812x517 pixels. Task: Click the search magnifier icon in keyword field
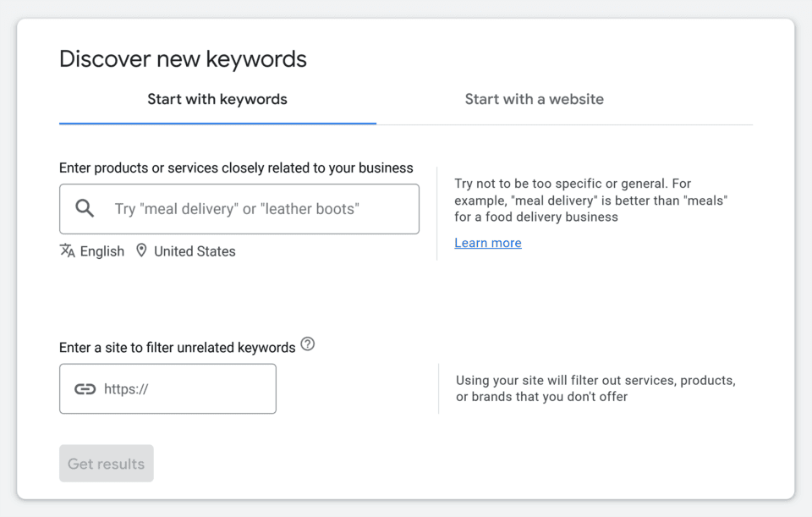click(83, 208)
